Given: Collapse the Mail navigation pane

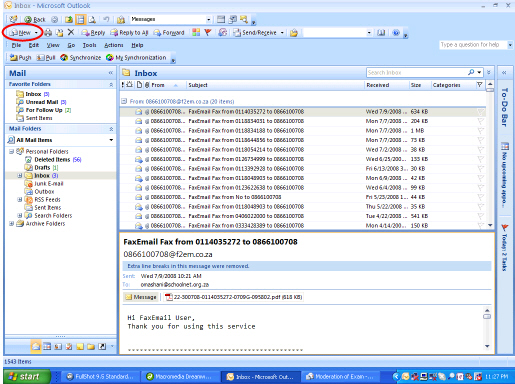Looking at the screenshot, I should click(x=111, y=73).
